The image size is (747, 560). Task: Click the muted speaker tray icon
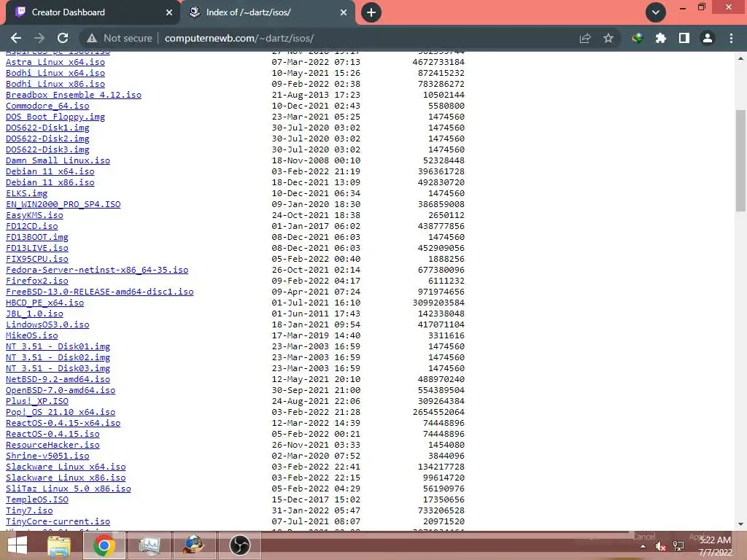click(x=660, y=547)
